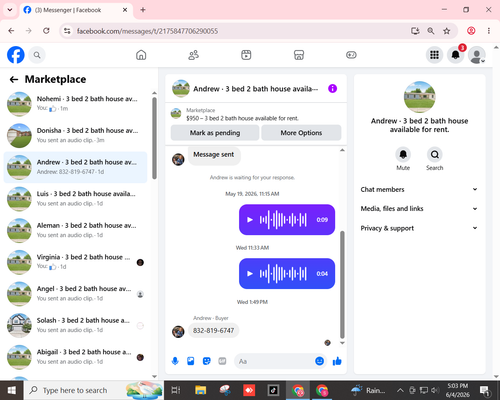
Task: Mute the Andrew conversation bell icon
Action: (403, 154)
